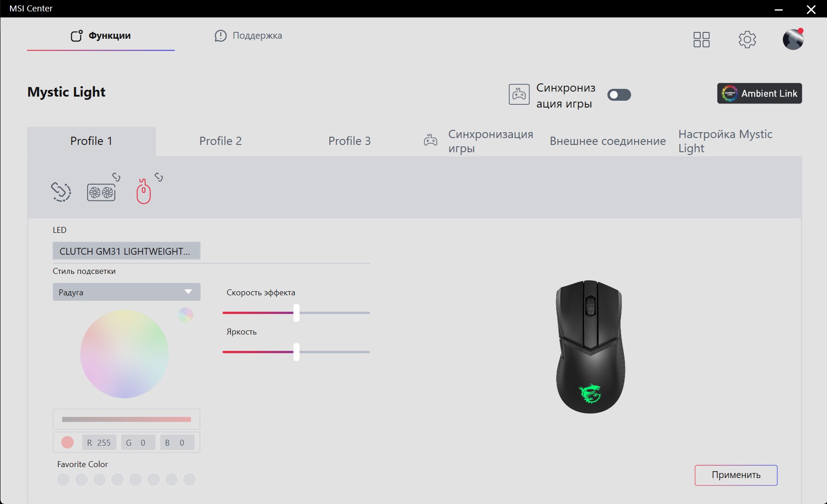This screenshot has height=504, width=827.
Task: Enable the game synchronization toggle switch
Action: pos(619,95)
